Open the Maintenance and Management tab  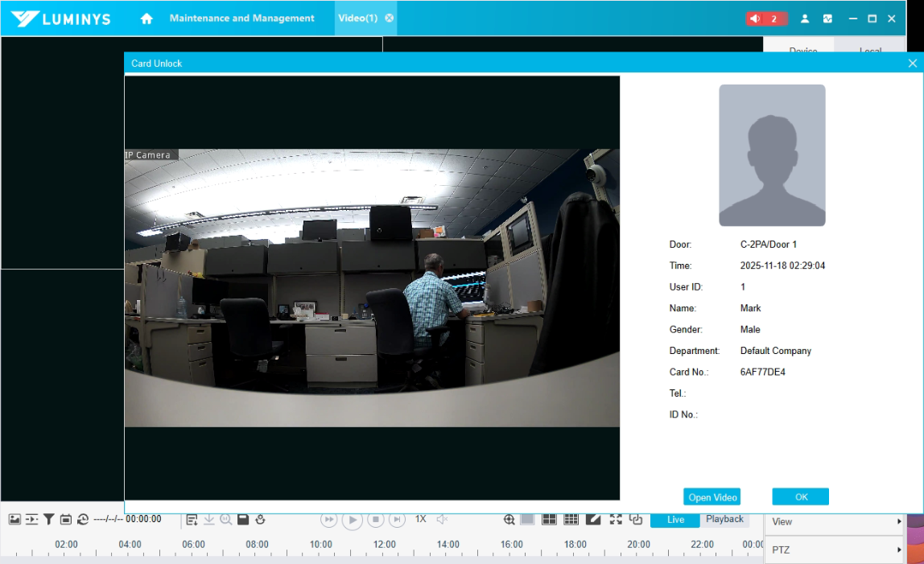click(x=241, y=19)
